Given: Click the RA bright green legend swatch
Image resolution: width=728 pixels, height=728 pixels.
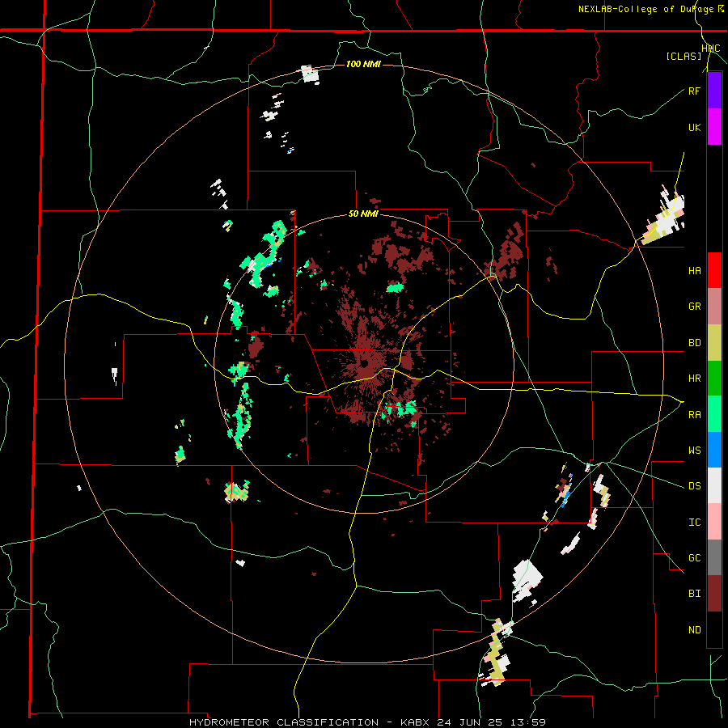Looking at the screenshot, I should pyautogui.click(x=714, y=414).
